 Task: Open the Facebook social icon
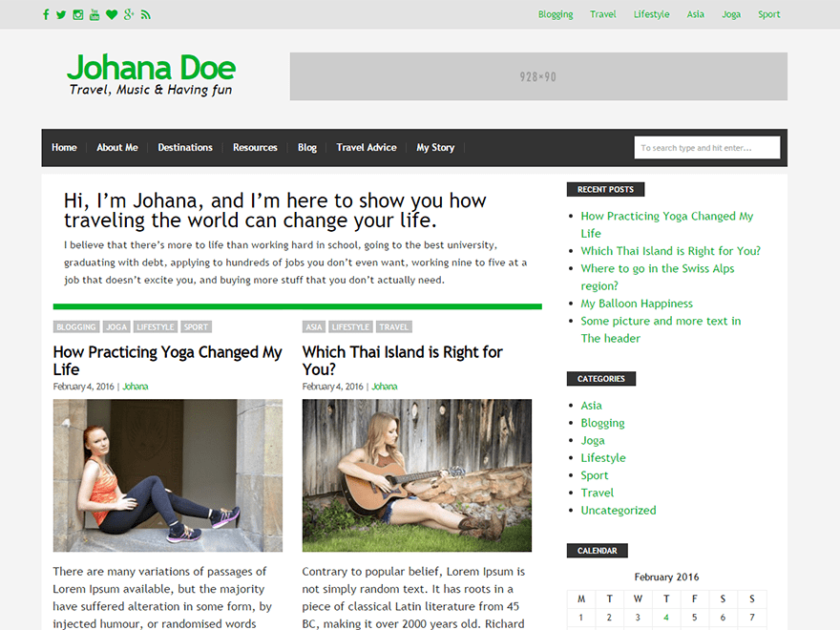coord(46,14)
